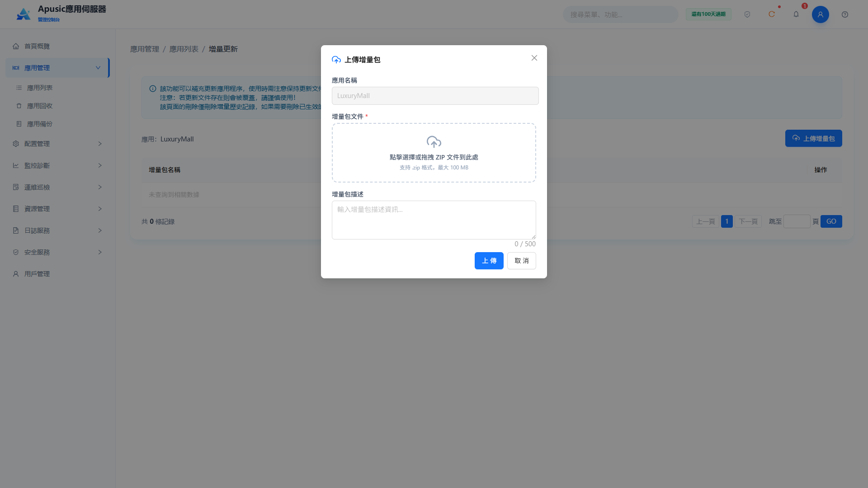Click the shield icon in top bar

747,14
